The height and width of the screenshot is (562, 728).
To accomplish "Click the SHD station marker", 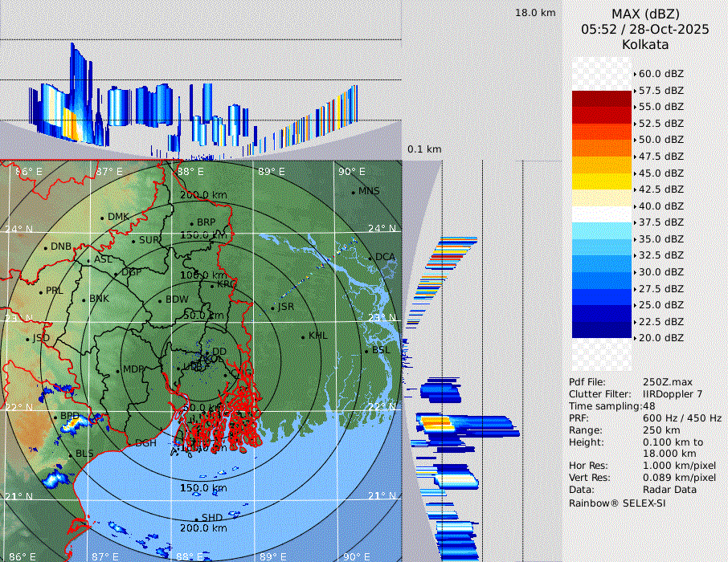I will pos(197,519).
